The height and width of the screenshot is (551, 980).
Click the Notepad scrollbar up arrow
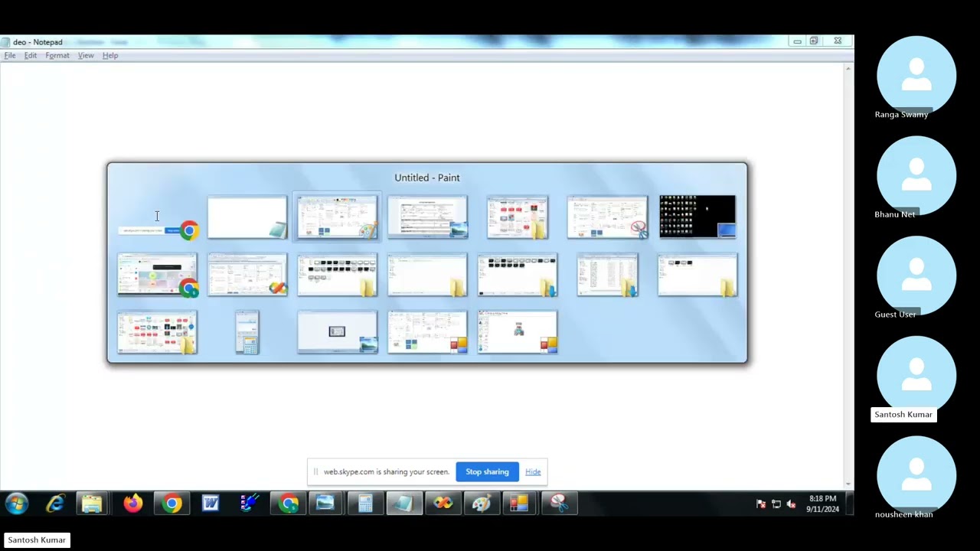(848, 69)
